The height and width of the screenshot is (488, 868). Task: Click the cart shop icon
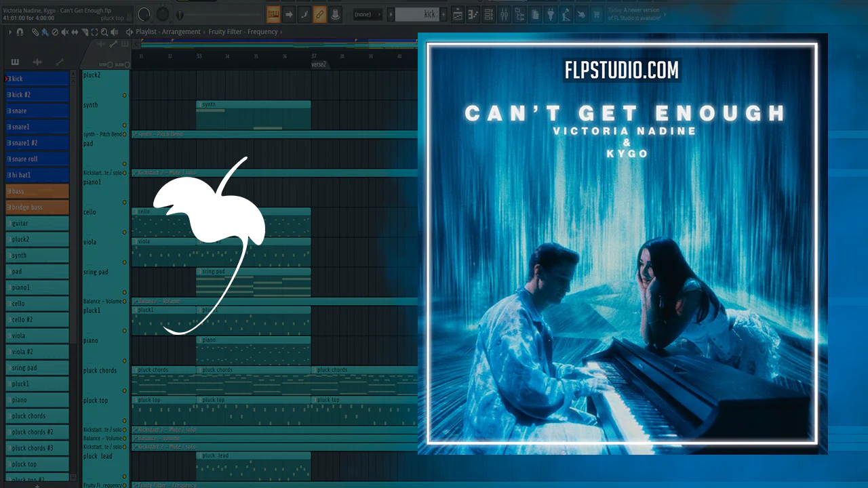point(597,14)
